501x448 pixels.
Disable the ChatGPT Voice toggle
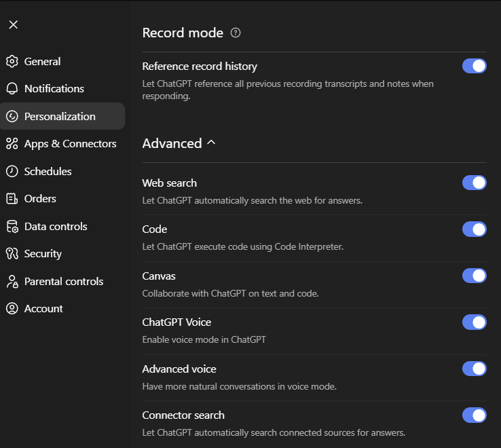[474, 322]
